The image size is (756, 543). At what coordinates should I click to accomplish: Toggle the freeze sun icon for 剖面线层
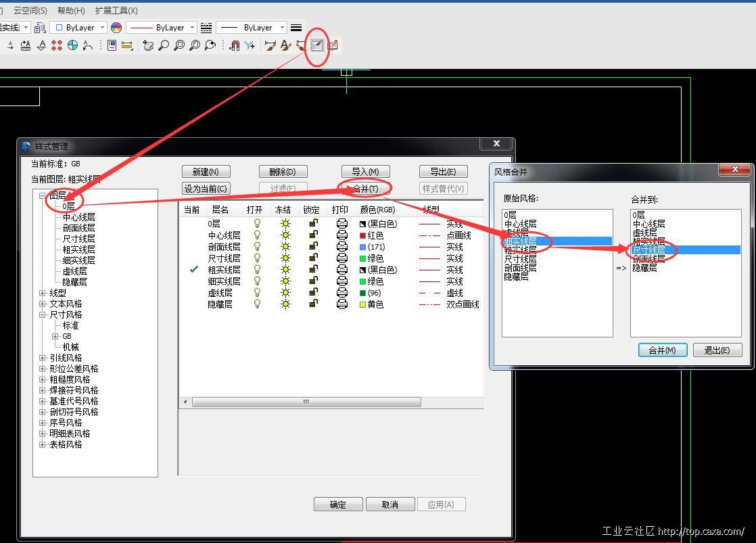coord(285,247)
